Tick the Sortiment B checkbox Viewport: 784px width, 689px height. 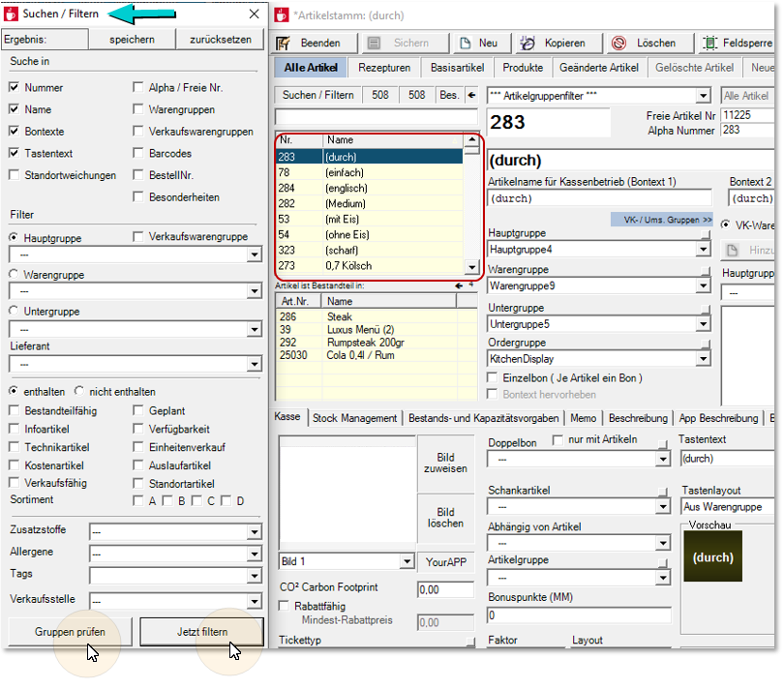[167, 501]
